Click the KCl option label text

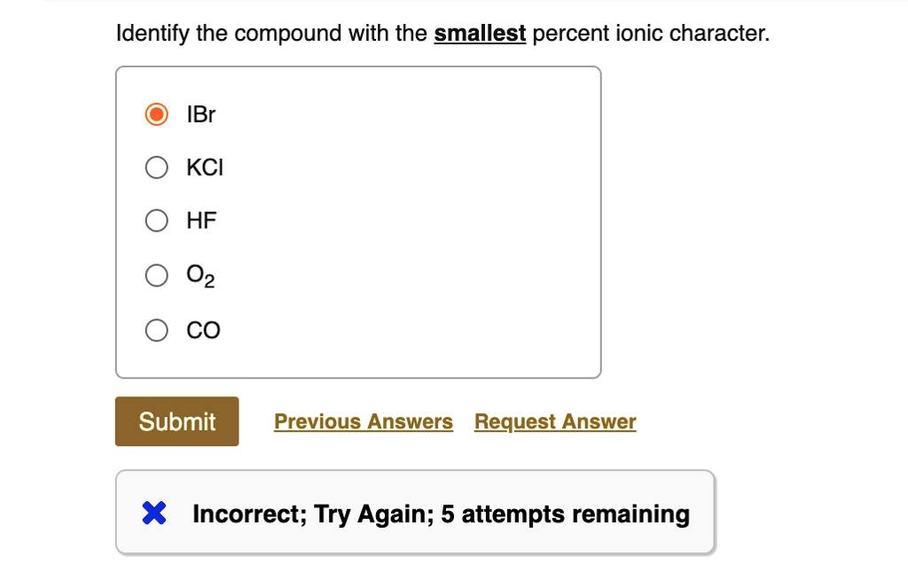click(x=204, y=167)
